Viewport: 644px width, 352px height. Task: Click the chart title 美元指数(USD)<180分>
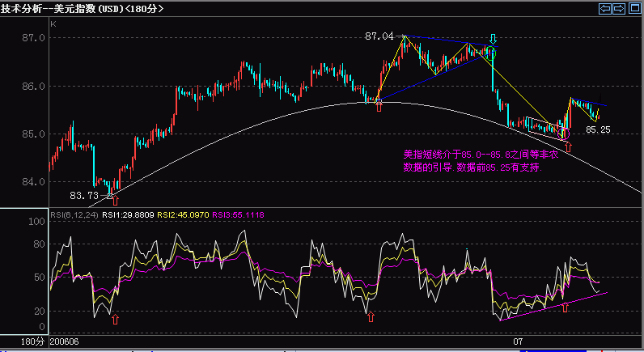click(109, 9)
